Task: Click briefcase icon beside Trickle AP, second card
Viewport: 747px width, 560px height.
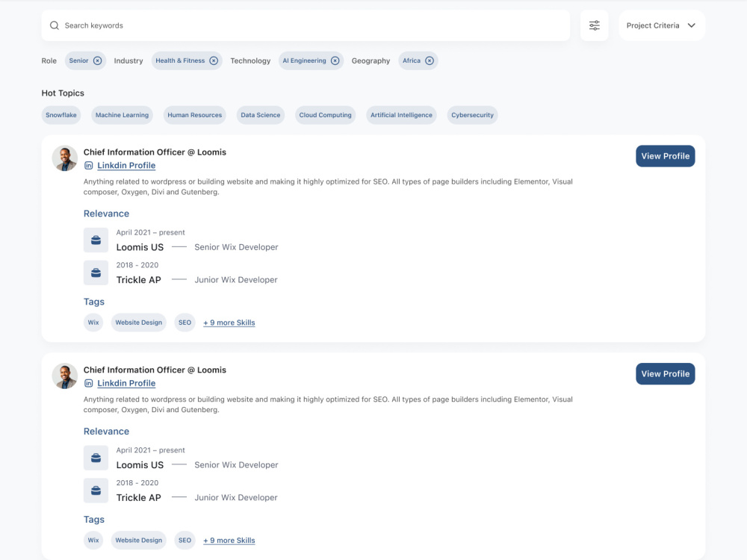Action: [x=96, y=491]
